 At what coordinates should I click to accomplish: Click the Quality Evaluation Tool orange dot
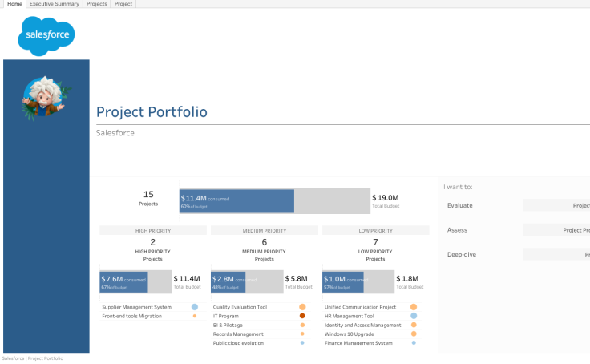tap(302, 307)
